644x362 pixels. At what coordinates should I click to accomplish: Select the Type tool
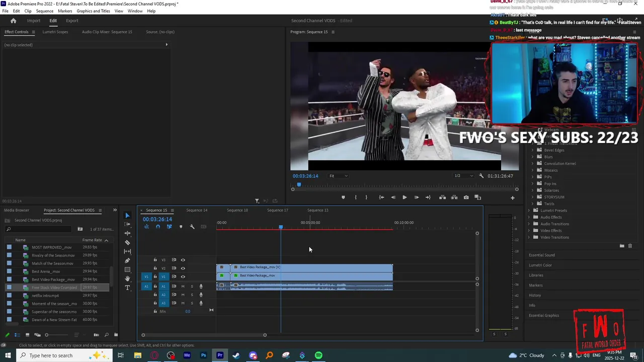pyautogui.click(x=127, y=288)
